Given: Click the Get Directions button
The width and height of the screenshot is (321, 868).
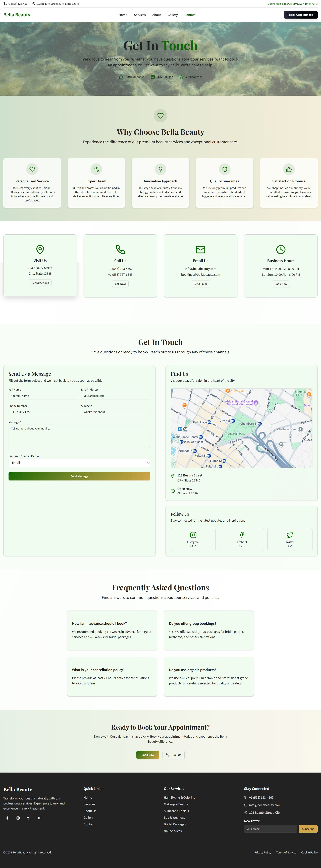Looking at the screenshot, I should (40, 283).
